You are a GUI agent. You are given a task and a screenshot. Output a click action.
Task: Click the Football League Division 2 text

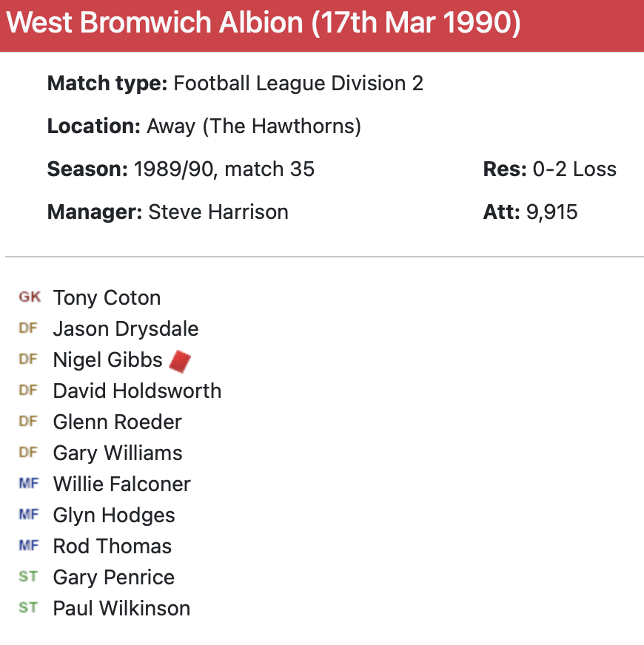[x=298, y=84]
